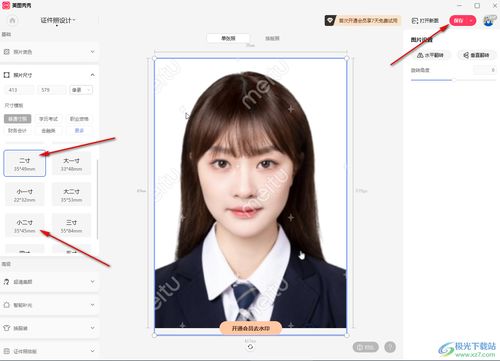The height and width of the screenshot is (361, 500).
Task: Select the 学历考试 template category
Action: [49, 119]
